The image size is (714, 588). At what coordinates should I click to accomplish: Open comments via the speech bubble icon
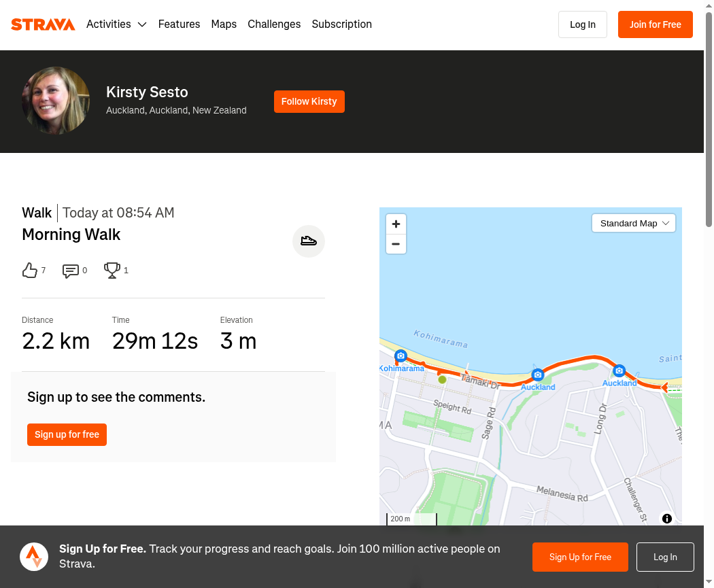(71, 271)
